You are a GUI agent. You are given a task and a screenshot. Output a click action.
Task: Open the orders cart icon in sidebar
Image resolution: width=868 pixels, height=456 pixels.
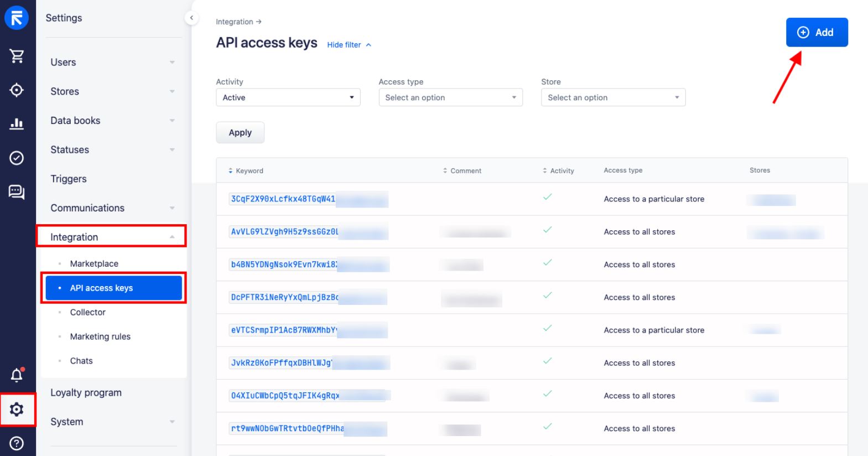pos(17,55)
